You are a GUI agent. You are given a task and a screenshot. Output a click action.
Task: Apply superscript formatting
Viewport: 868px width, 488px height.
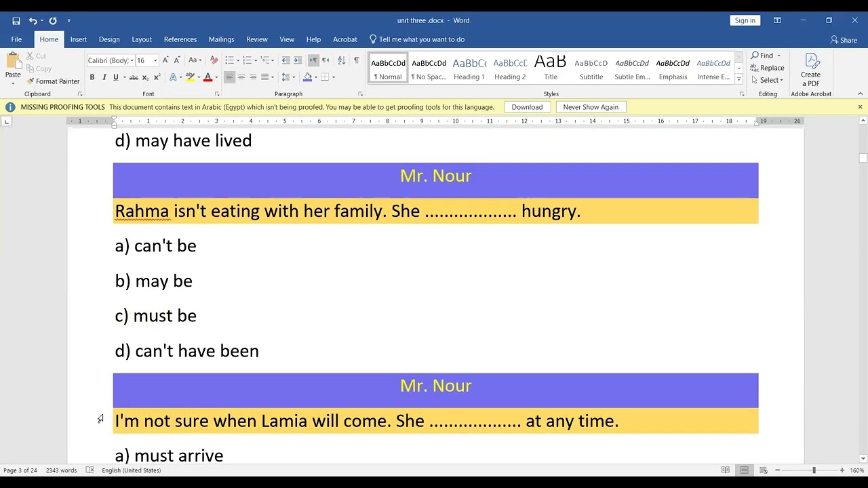tap(156, 77)
